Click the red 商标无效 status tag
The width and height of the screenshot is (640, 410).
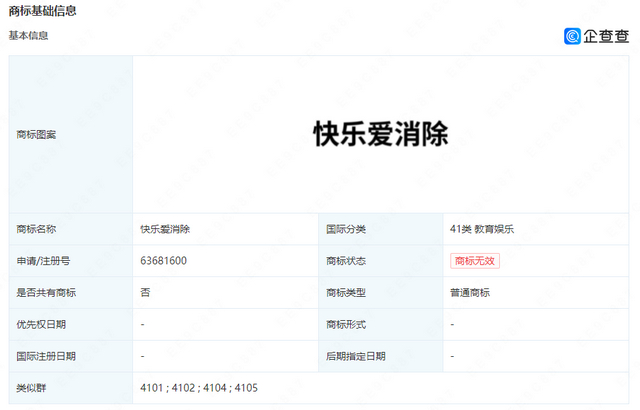click(475, 261)
